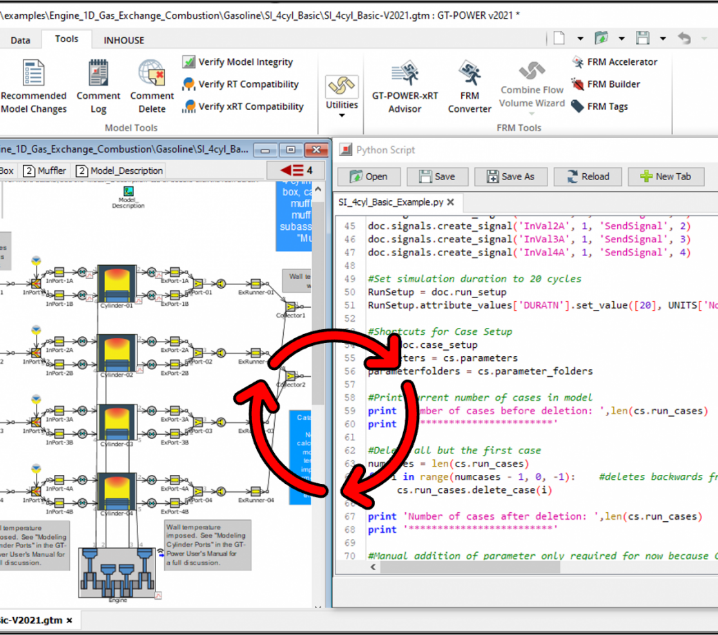718x635 pixels.
Task: Expand the Open file dropdown arrow
Action: pyautogui.click(x=621, y=38)
